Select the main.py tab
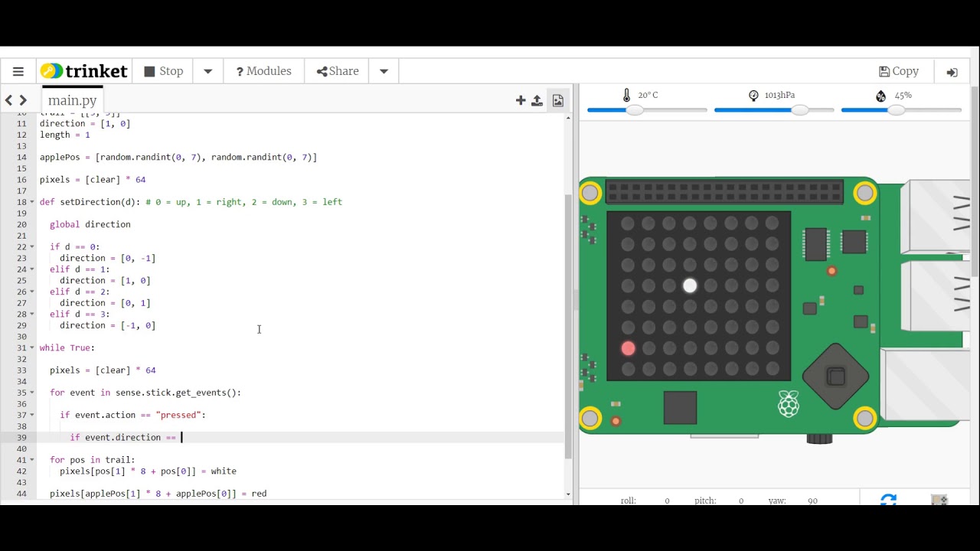The height and width of the screenshot is (551, 980). click(x=72, y=100)
